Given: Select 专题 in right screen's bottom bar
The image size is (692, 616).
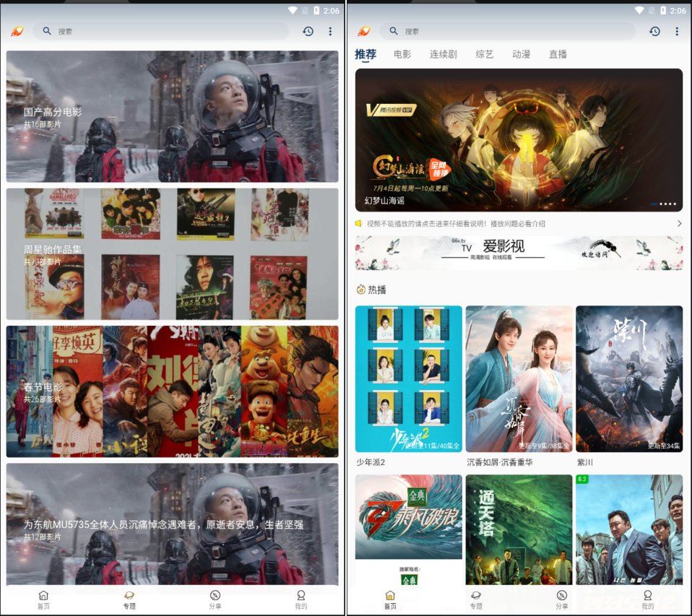Looking at the screenshot, I should (x=476, y=600).
